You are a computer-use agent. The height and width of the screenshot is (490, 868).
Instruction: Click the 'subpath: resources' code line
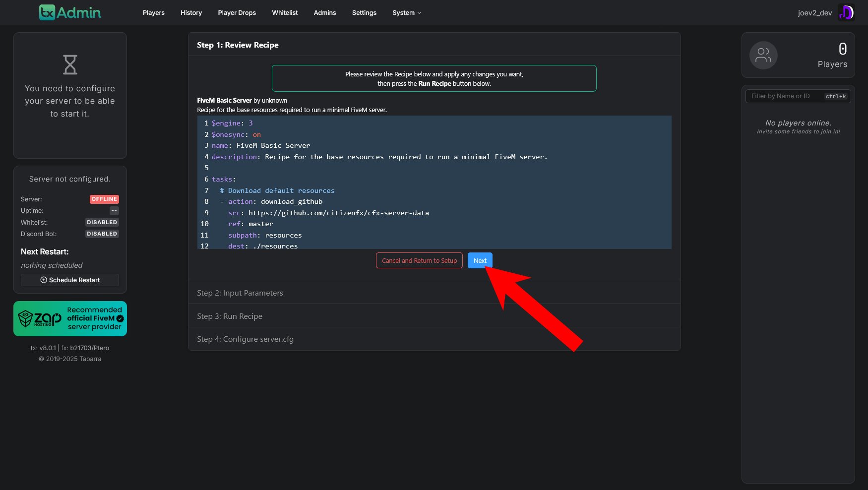tap(265, 235)
